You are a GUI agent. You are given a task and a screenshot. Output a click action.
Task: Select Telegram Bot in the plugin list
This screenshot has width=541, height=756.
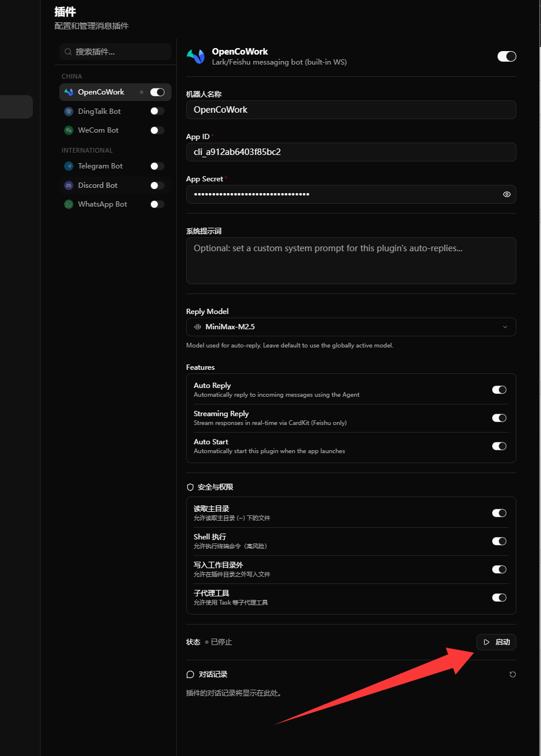coord(115,166)
